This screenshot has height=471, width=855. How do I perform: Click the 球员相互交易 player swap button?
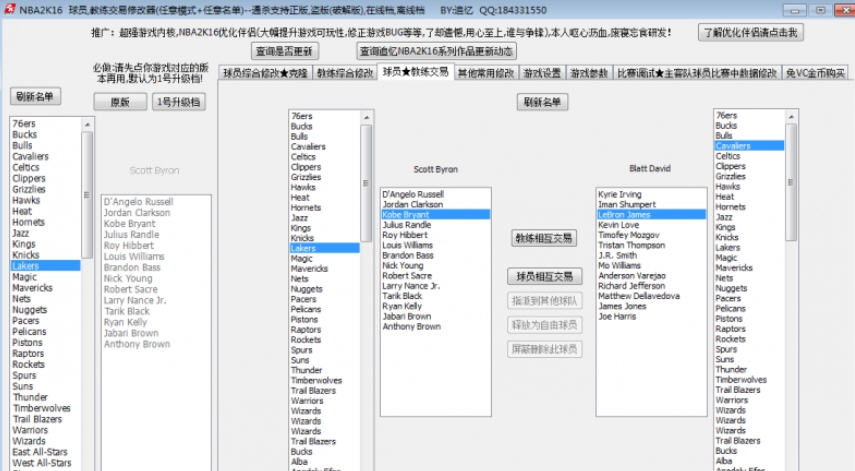pos(544,276)
